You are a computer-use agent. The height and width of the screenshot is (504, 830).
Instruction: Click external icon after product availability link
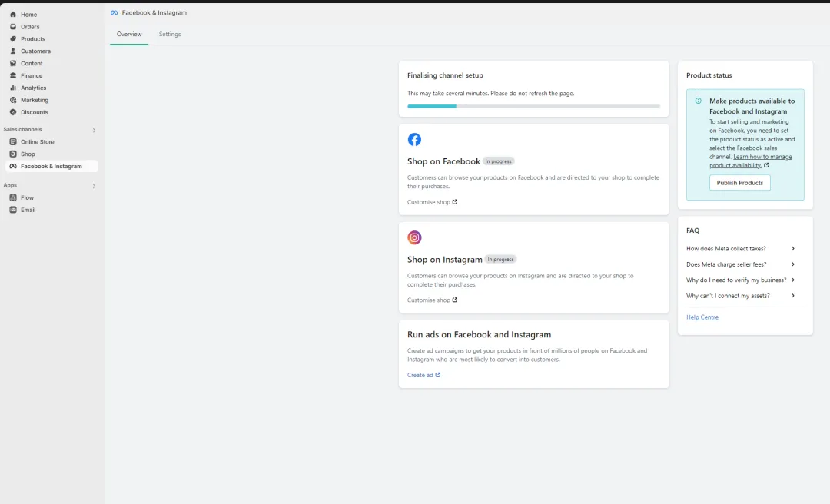tap(766, 165)
